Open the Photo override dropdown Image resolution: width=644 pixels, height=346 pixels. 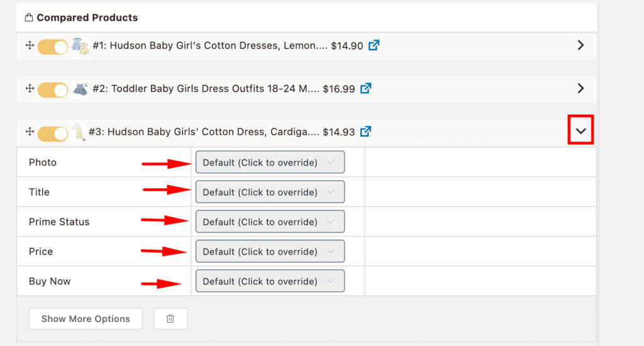270,162
